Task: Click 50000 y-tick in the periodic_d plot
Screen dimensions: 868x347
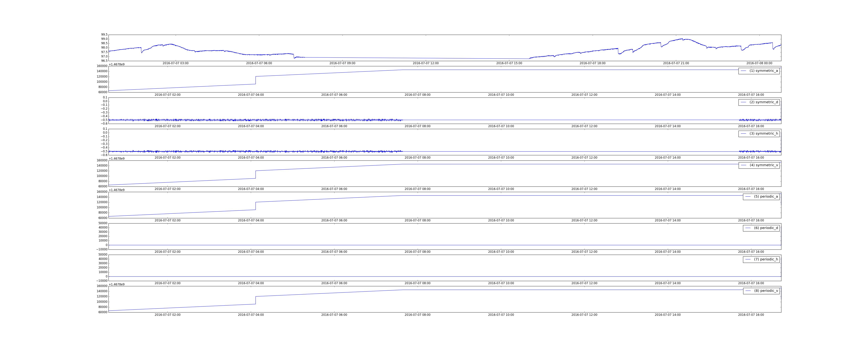Action: [103, 223]
